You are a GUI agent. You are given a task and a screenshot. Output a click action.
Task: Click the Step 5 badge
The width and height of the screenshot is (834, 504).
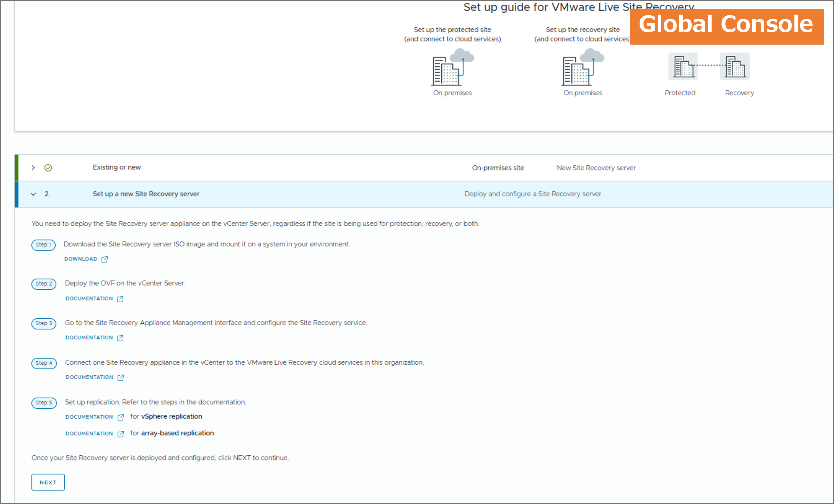(44, 402)
